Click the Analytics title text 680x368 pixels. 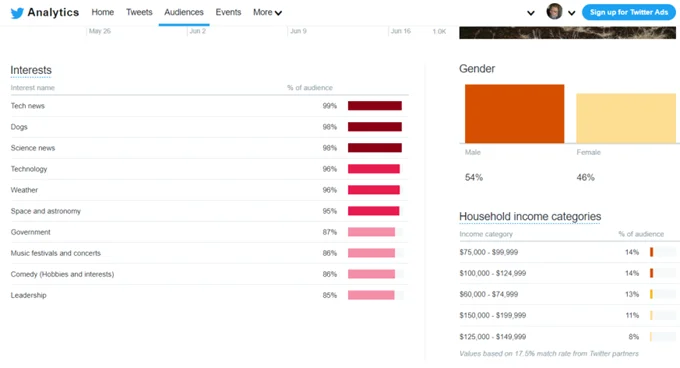coord(53,13)
